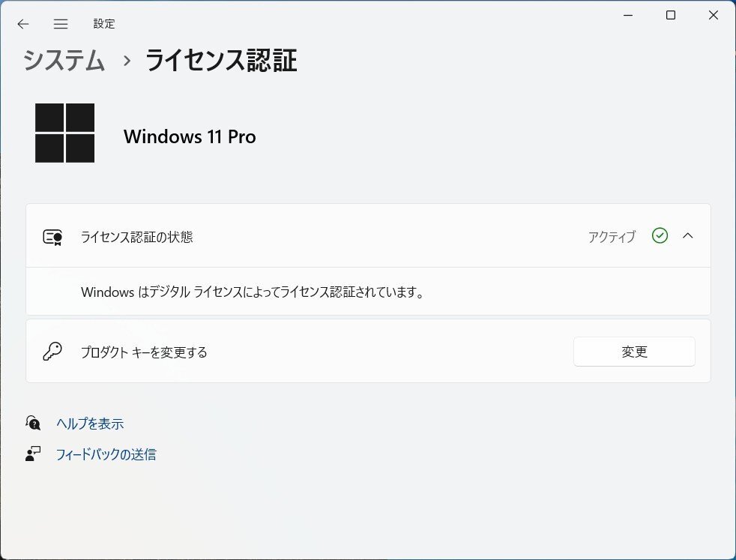Close the Settings window
Image resolution: width=736 pixels, height=560 pixels.
coord(714,15)
